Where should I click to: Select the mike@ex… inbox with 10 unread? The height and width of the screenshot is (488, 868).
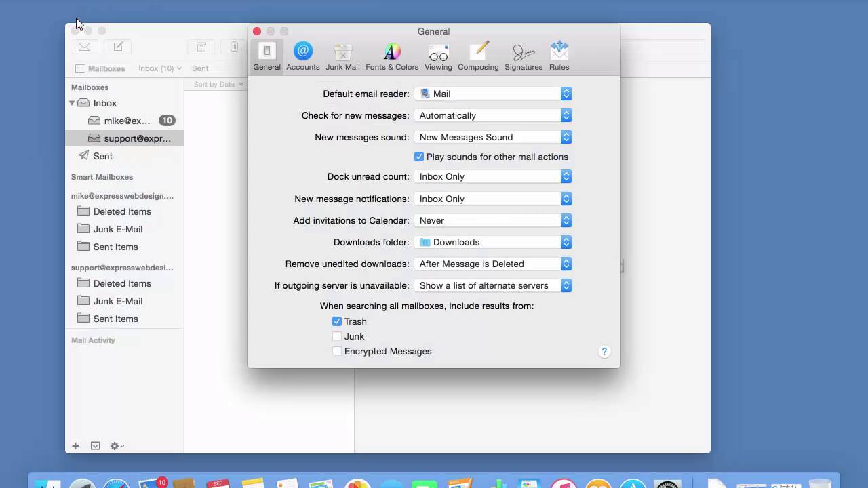124,121
